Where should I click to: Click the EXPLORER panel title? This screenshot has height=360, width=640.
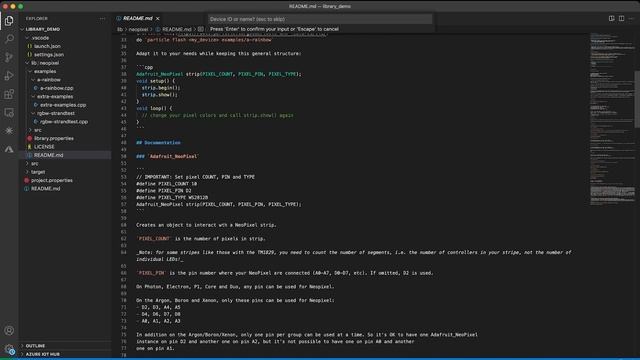click(x=37, y=19)
